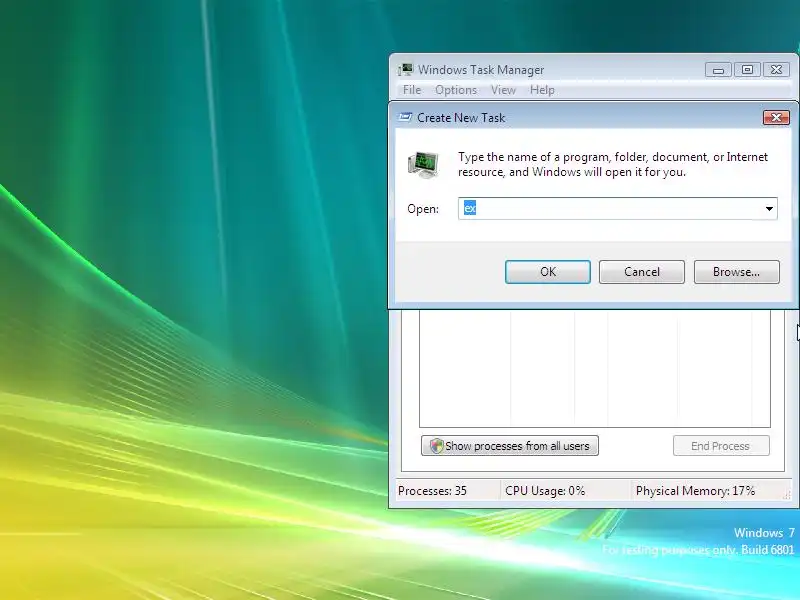The image size is (800, 600).
Task: Click the CPU Usage: 0% status entry
Action: click(x=545, y=491)
